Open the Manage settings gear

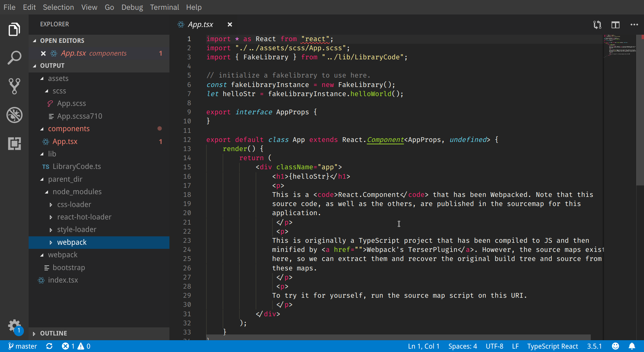point(14,326)
